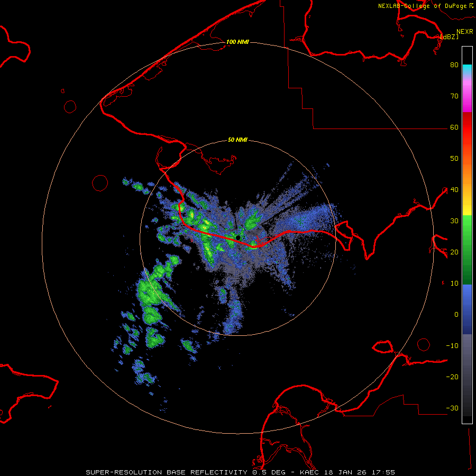The height and width of the screenshot is (476, 476).
Task: Click the 17:55 timestamp in the caption
Action: click(383, 472)
